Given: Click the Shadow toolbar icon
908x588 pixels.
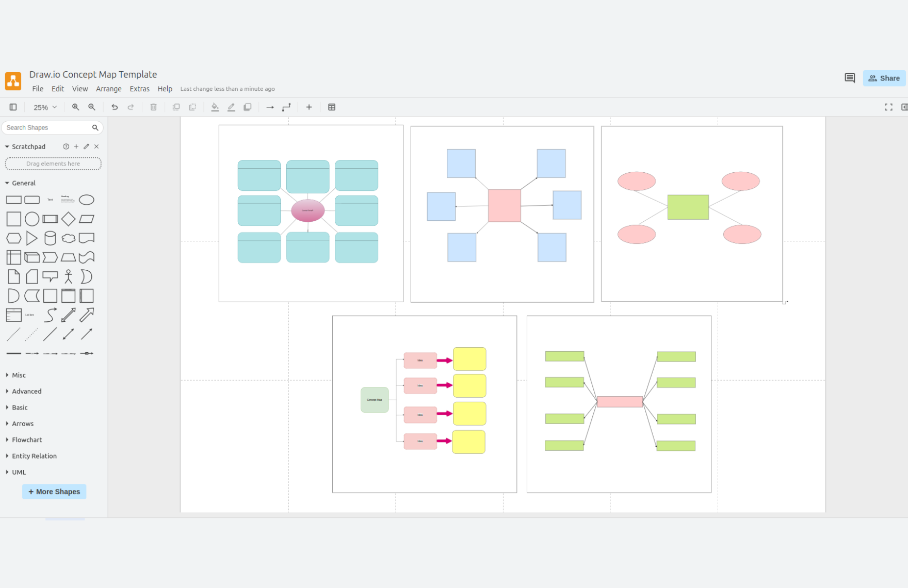Looking at the screenshot, I should tap(248, 107).
